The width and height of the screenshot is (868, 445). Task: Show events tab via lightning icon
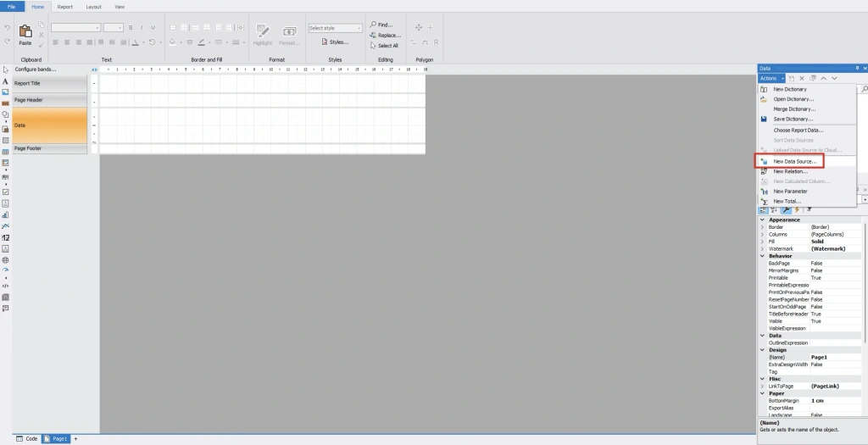coord(797,209)
